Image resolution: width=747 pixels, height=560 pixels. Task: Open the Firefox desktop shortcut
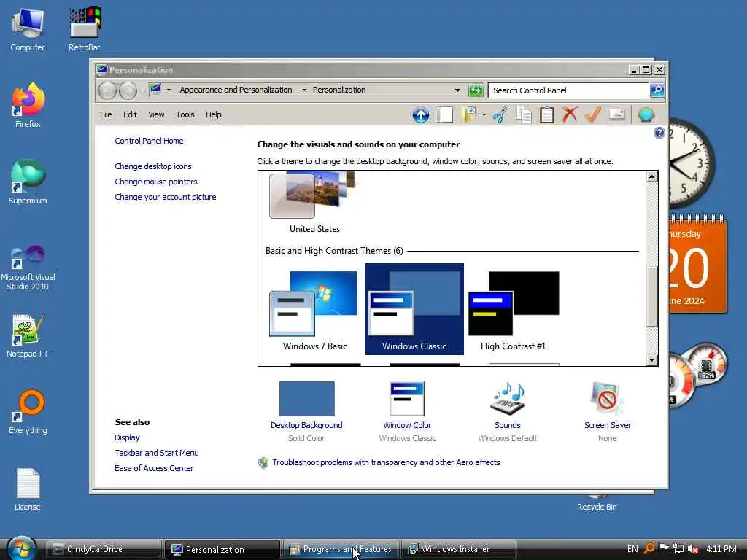28,106
